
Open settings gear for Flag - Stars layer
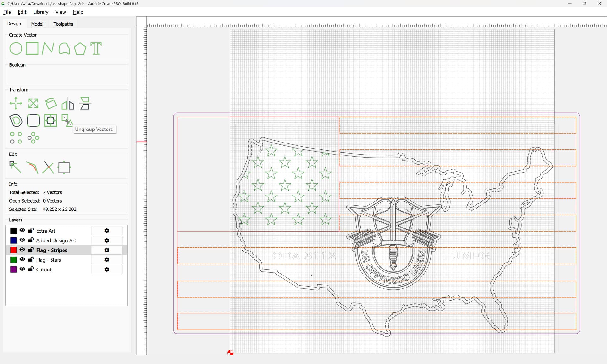[107, 260]
